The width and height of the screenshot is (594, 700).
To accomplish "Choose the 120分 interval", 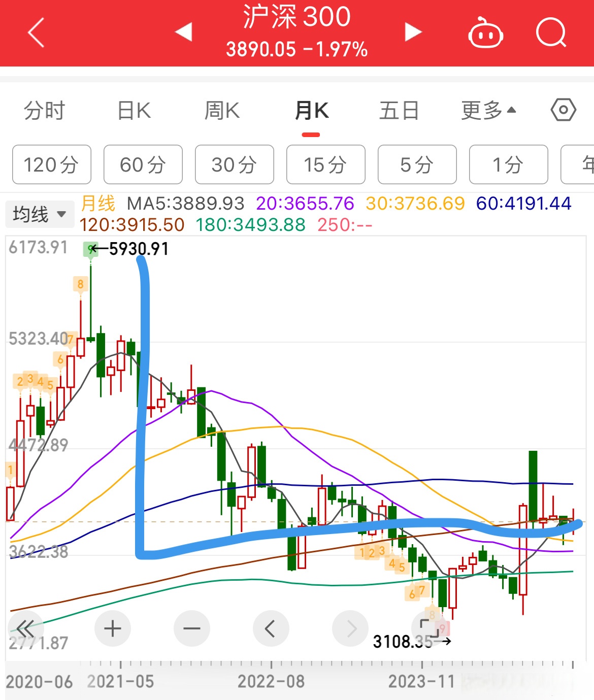I will [52, 164].
